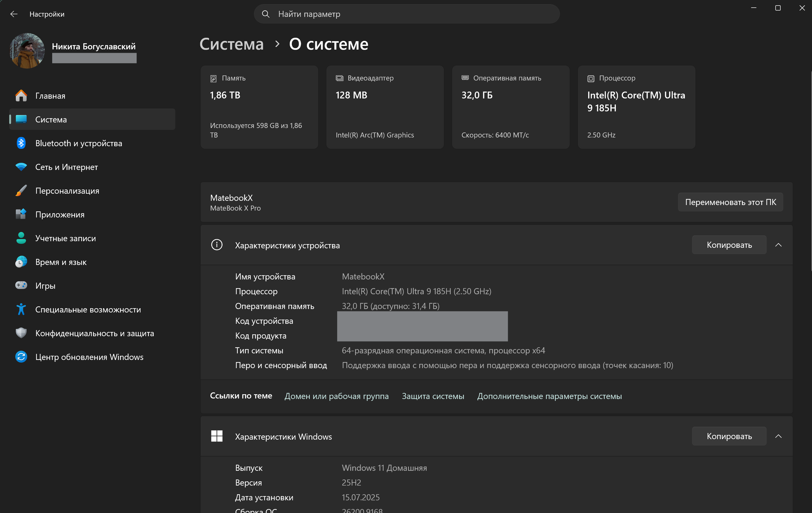The width and height of the screenshot is (812, 513).
Task: Select the Windows 11 Домашняя edition value
Action: tap(384, 468)
